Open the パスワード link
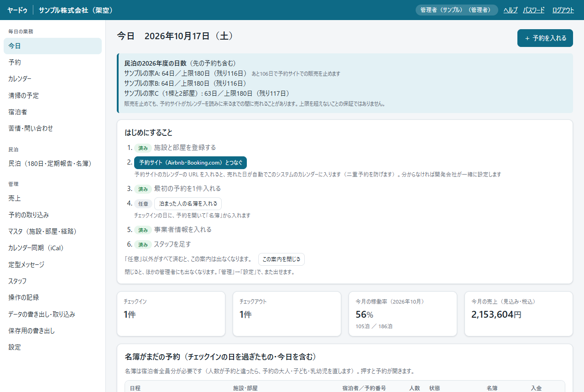This screenshot has width=584, height=392. pos(534,10)
